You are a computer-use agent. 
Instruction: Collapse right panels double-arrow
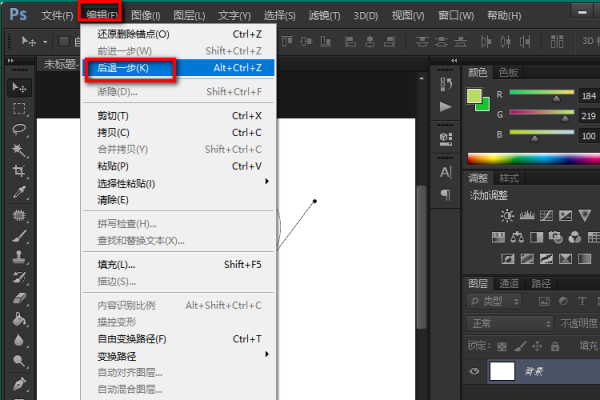click(454, 60)
